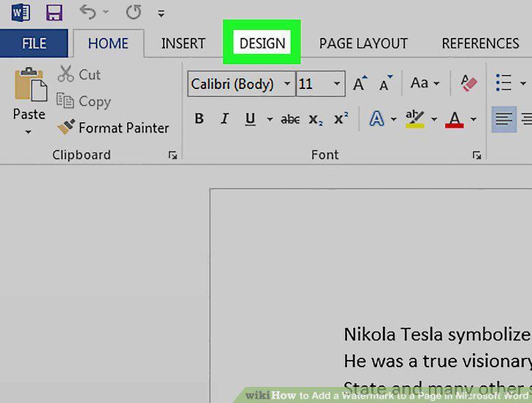The height and width of the screenshot is (403, 532).
Task: Open font color dropdown arrow
Action: click(x=474, y=119)
